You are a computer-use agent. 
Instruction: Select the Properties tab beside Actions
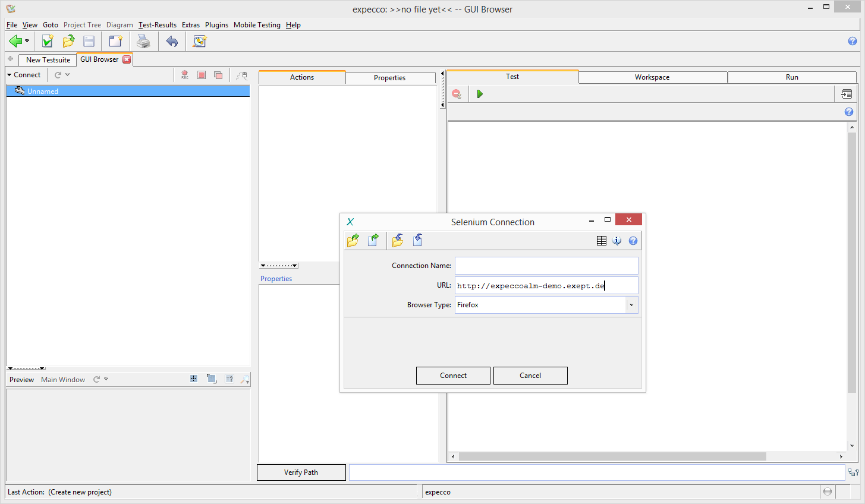click(389, 78)
